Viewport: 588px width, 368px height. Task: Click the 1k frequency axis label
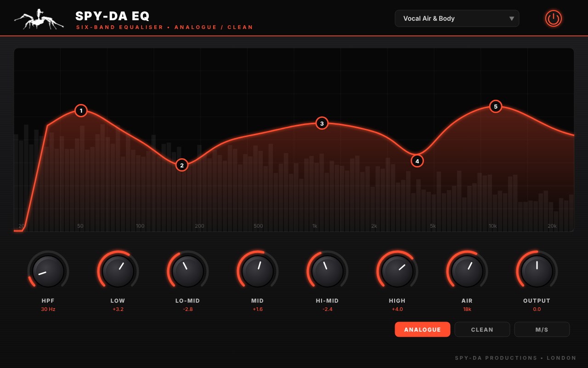coord(315,226)
